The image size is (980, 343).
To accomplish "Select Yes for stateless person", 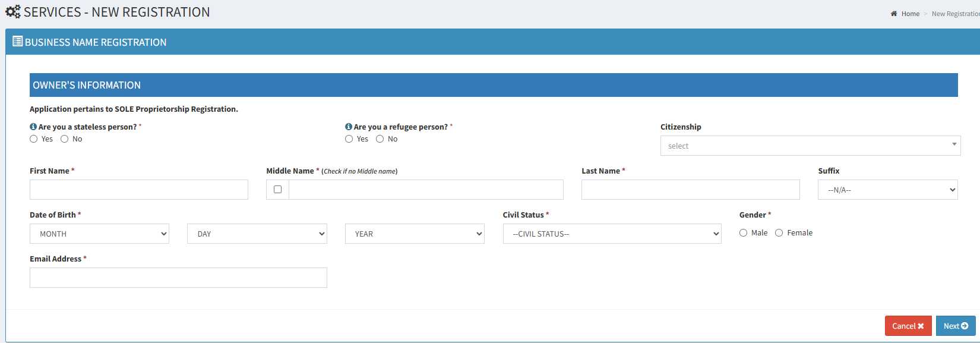I will coord(34,139).
